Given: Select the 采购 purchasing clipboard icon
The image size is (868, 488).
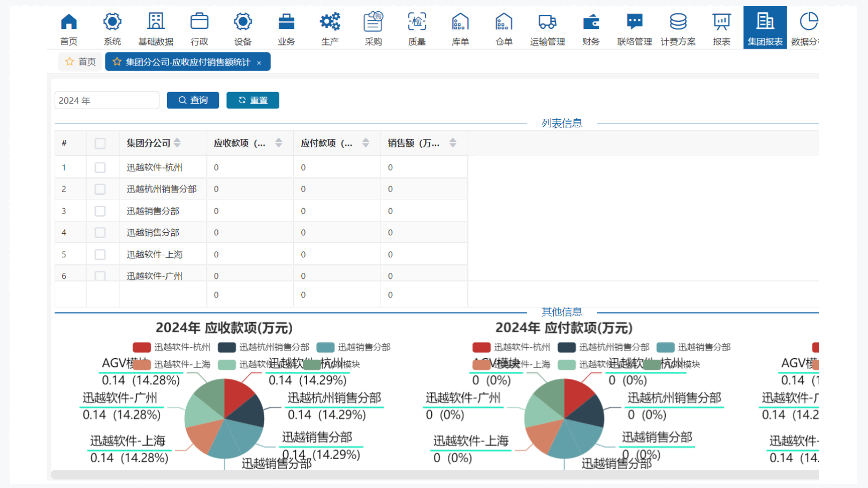Looking at the screenshot, I should click(373, 22).
